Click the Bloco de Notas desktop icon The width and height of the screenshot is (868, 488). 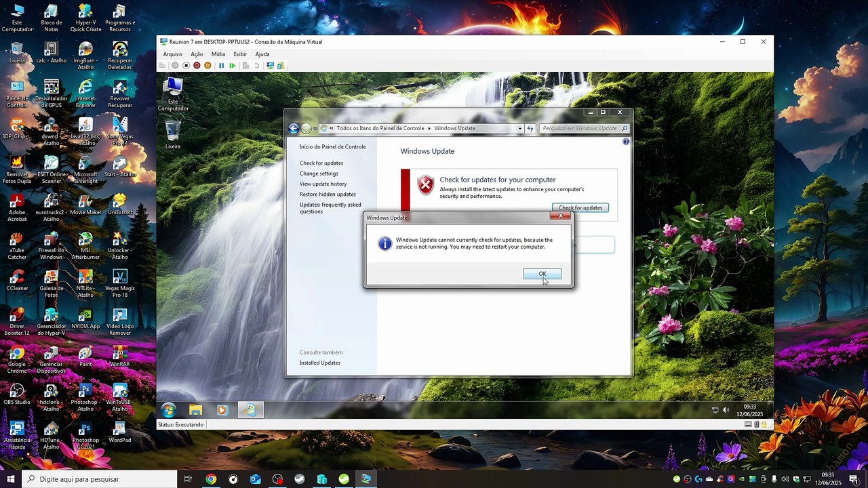click(51, 18)
